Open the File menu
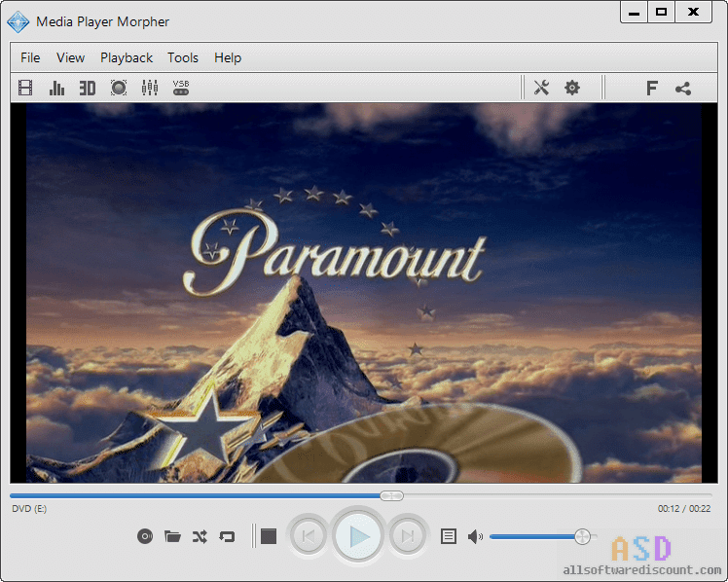The image size is (728, 582). click(x=30, y=57)
